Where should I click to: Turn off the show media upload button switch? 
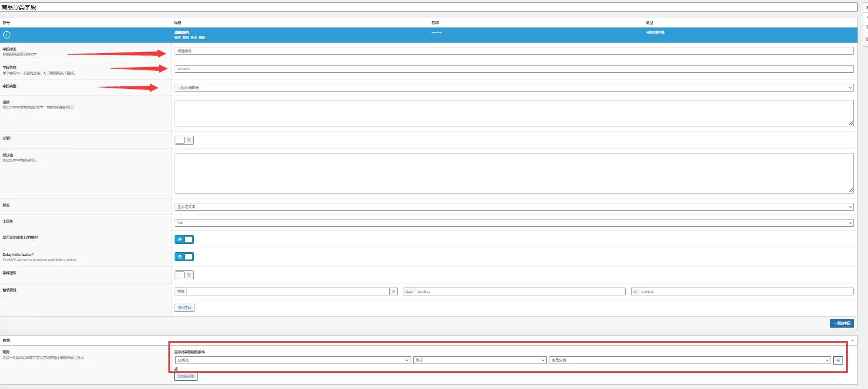[x=184, y=240]
